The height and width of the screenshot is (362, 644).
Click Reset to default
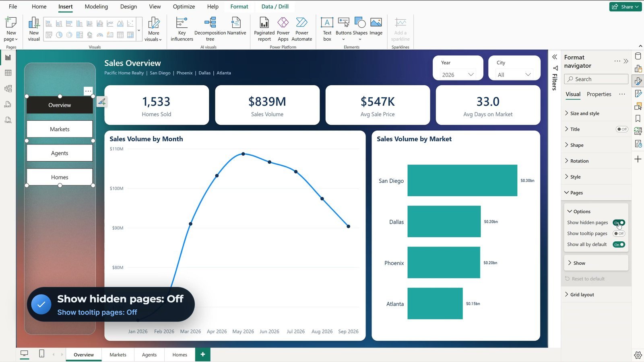(585, 279)
